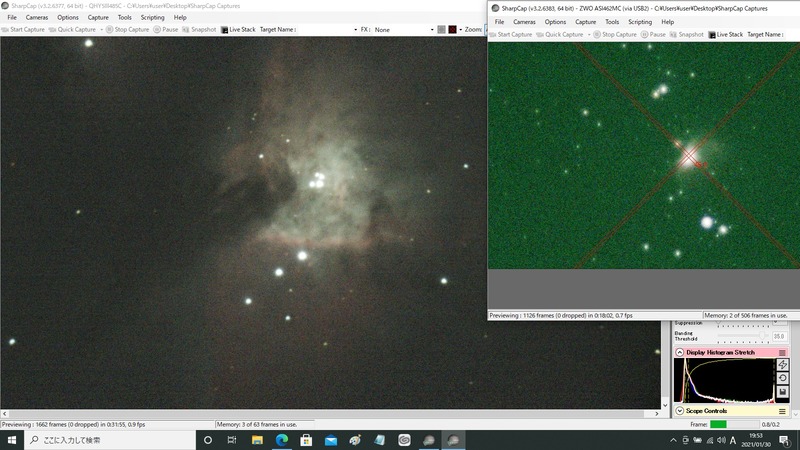The height and width of the screenshot is (450, 800).
Task: Click left arrow of horizontal scrollbar
Action: tap(5, 414)
